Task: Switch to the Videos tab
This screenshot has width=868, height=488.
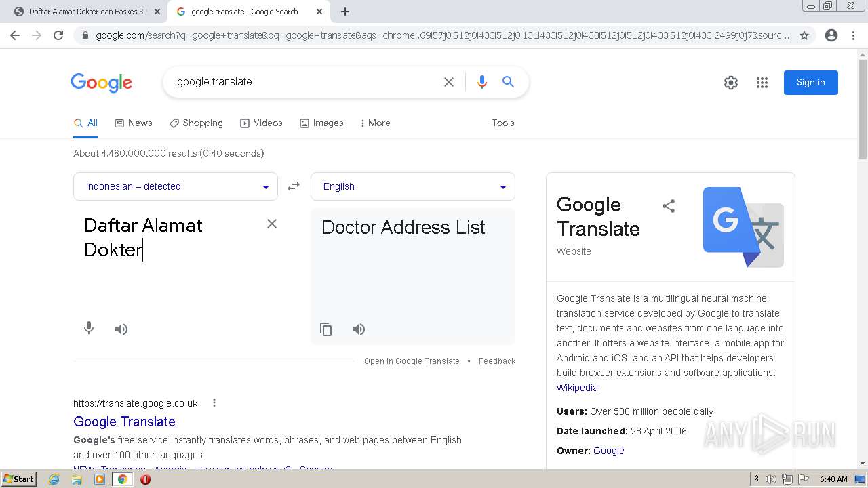Action: [261, 123]
